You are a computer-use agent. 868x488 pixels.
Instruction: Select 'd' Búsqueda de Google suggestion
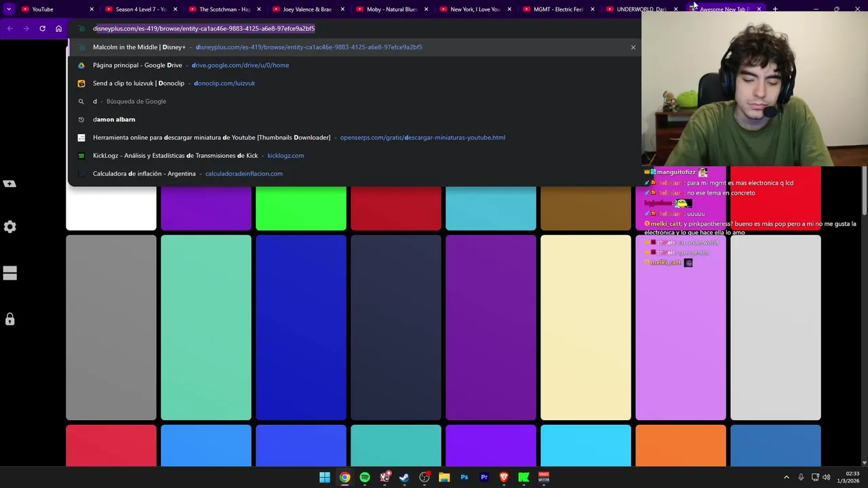(354, 101)
